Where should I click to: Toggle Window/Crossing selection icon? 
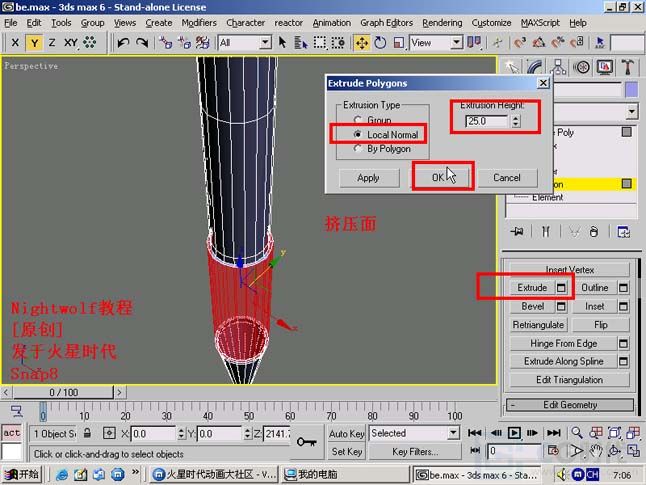coord(338,42)
